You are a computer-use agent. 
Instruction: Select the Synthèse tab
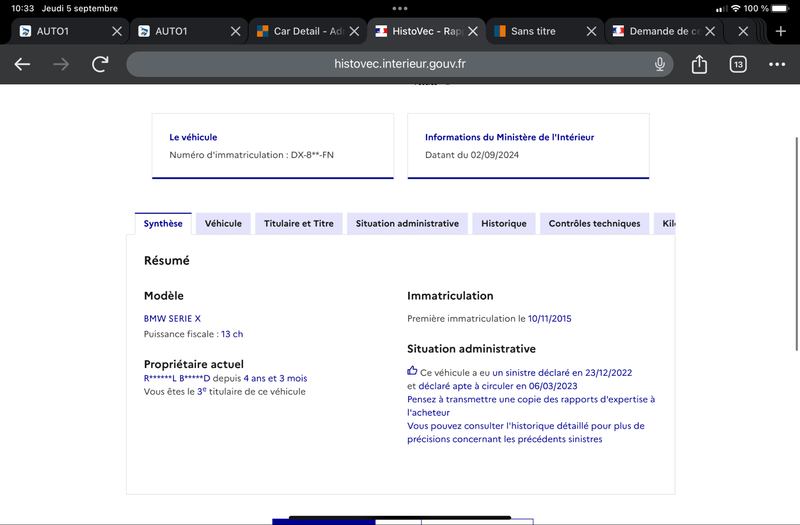tap(163, 223)
